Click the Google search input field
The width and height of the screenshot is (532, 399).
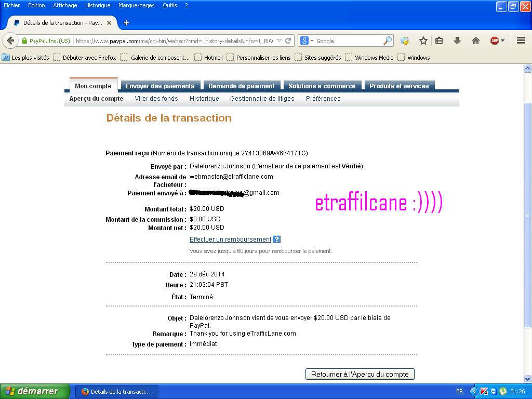point(349,41)
